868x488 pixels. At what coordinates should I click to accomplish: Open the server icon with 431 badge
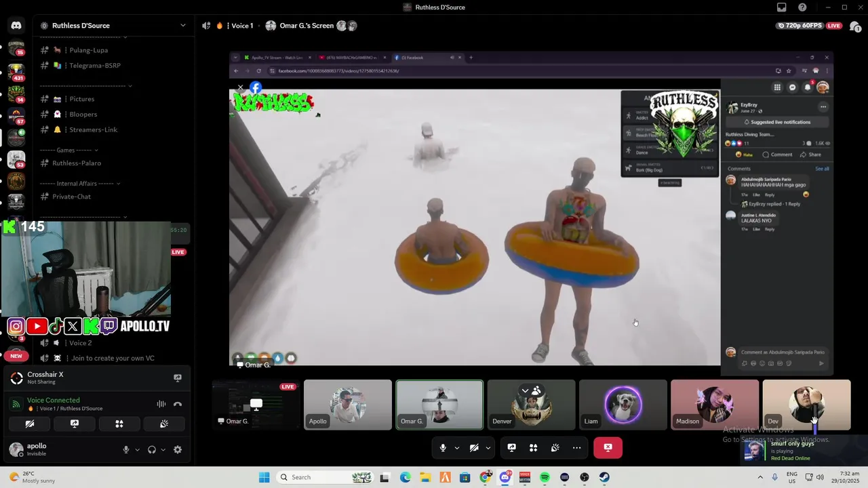(16, 72)
